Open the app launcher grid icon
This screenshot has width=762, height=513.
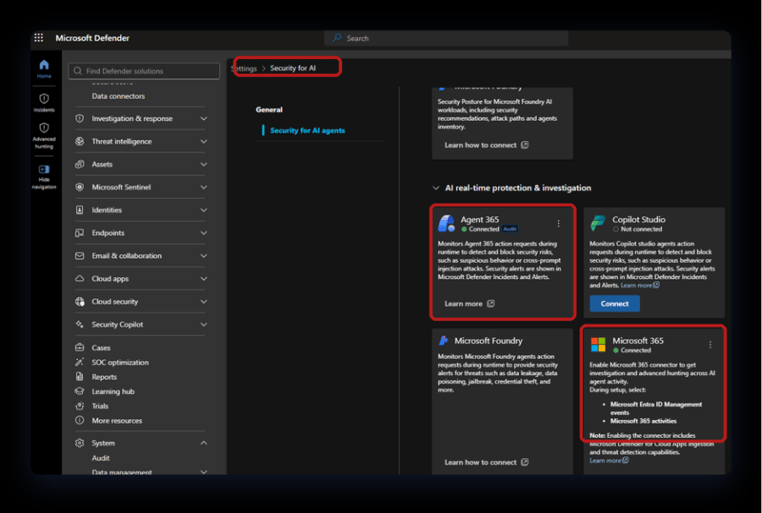tap(38, 38)
